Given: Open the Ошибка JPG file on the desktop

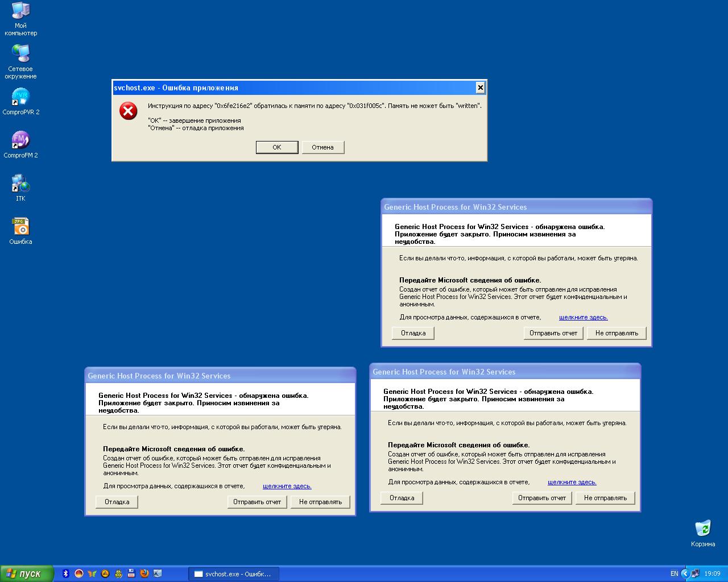Looking at the screenshot, I should click(x=20, y=227).
